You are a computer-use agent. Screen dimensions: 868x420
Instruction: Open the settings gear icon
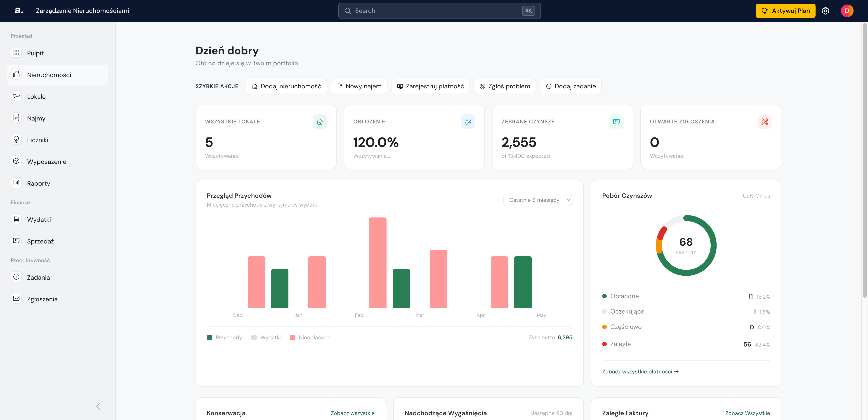(825, 11)
